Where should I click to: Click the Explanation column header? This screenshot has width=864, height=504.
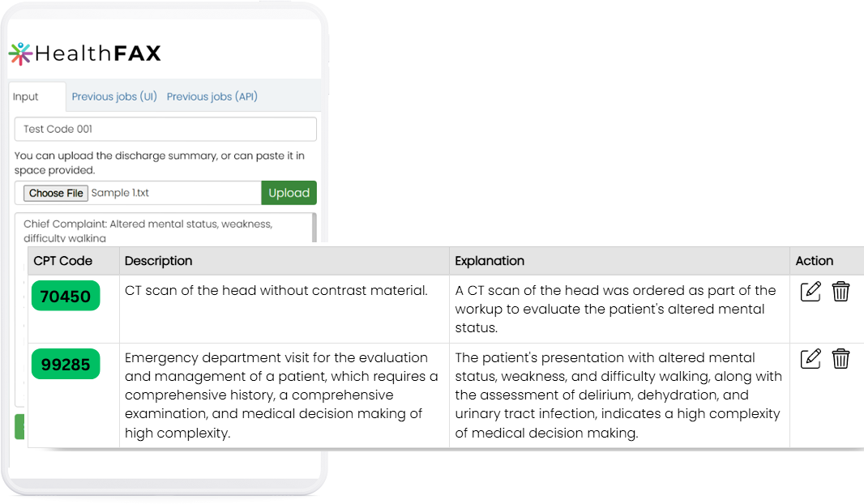490,261
